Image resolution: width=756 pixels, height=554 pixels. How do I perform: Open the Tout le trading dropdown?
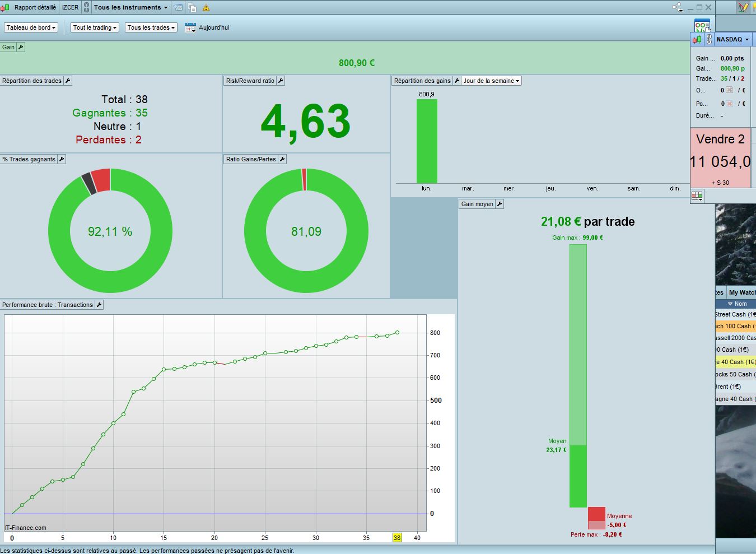(x=95, y=27)
